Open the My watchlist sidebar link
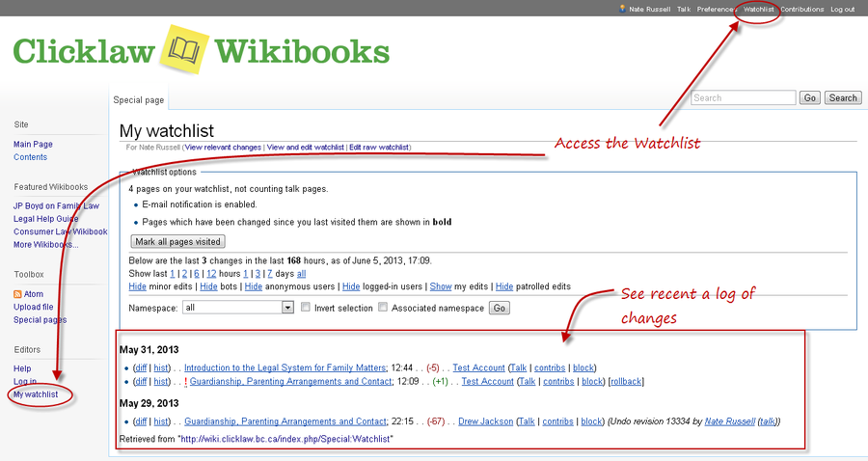868x461 pixels. click(x=36, y=394)
